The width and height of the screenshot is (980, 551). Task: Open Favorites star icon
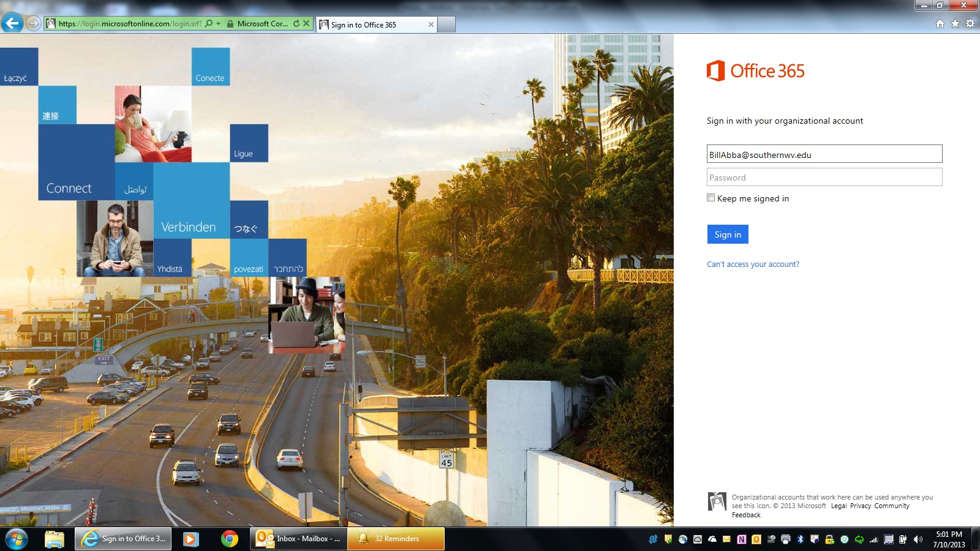pos(955,24)
